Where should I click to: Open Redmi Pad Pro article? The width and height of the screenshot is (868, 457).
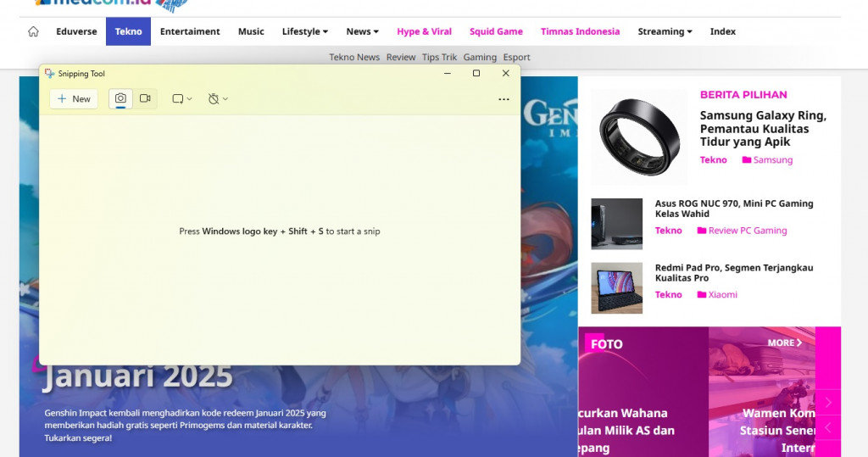point(734,272)
